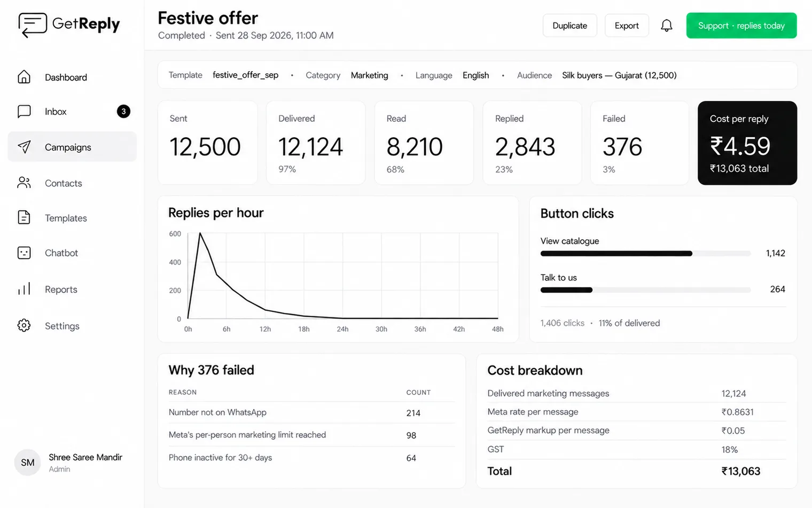Viewport: 812px width, 508px height.
Task: Click the GetReply markup value ₹0.05
Action: tap(733, 431)
